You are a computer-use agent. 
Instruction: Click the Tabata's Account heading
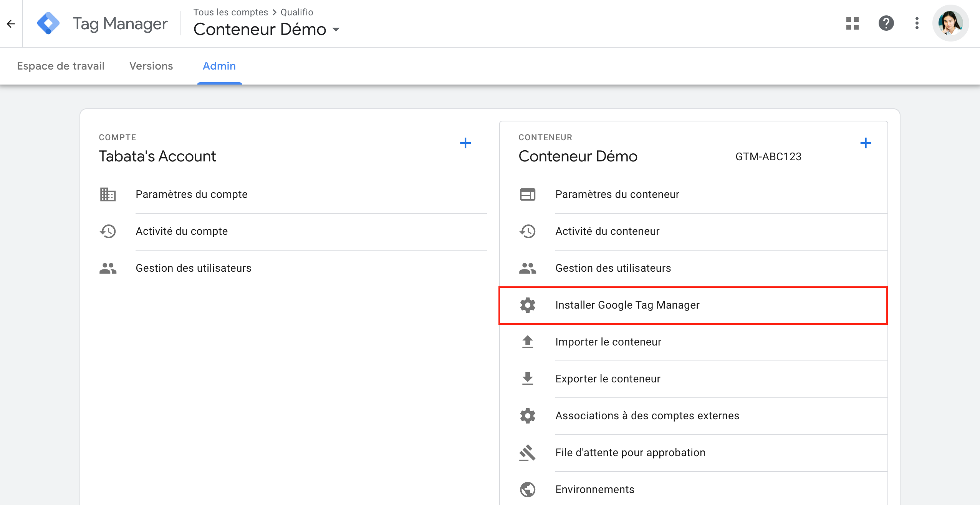click(157, 156)
